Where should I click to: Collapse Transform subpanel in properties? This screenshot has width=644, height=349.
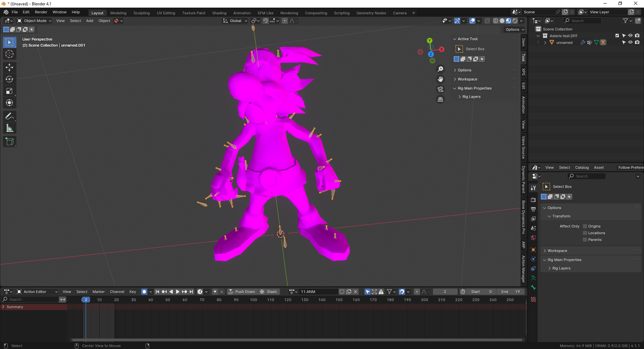coord(561,216)
